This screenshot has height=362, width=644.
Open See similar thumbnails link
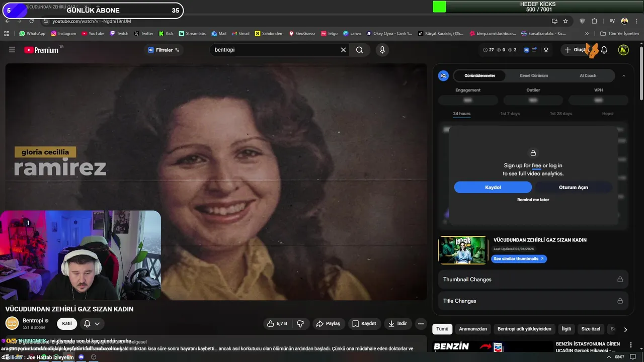click(519, 258)
